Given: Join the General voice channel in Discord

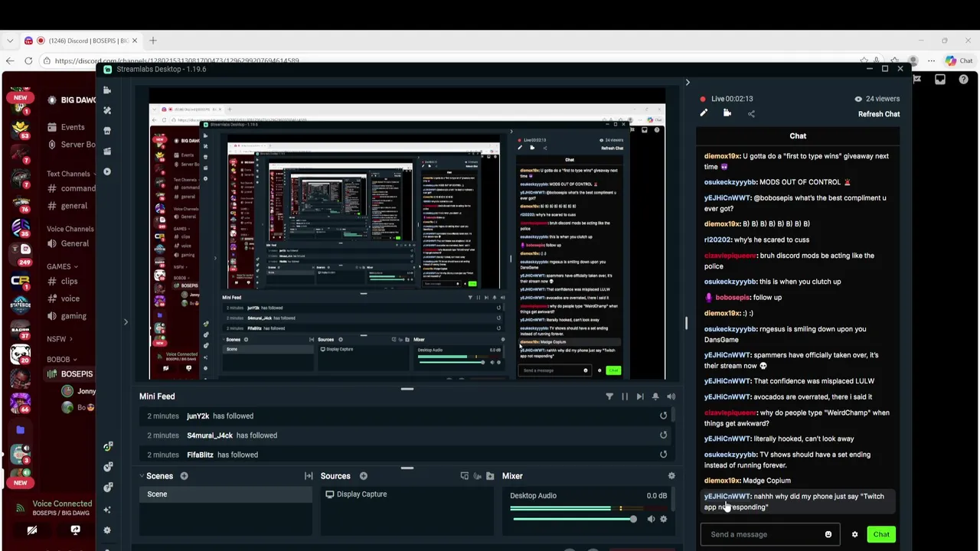Looking at the screenshot, I should [x=67, y=243].
